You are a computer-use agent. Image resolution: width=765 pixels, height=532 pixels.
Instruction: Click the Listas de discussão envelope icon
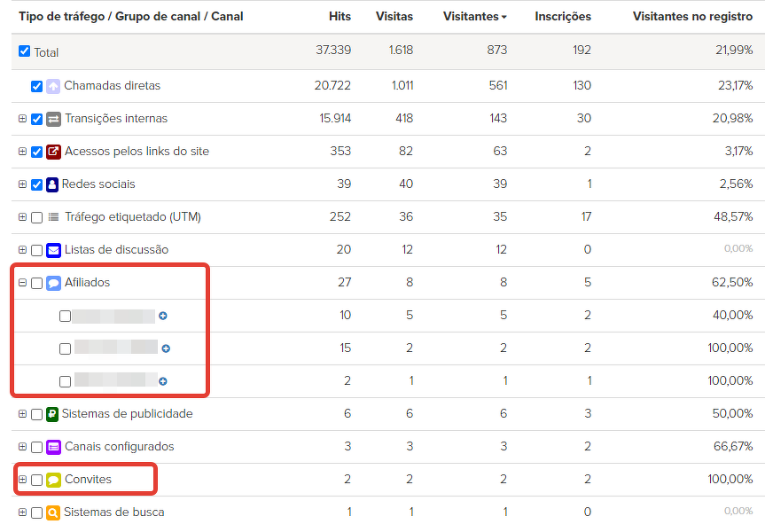click(x=53, y=250)
